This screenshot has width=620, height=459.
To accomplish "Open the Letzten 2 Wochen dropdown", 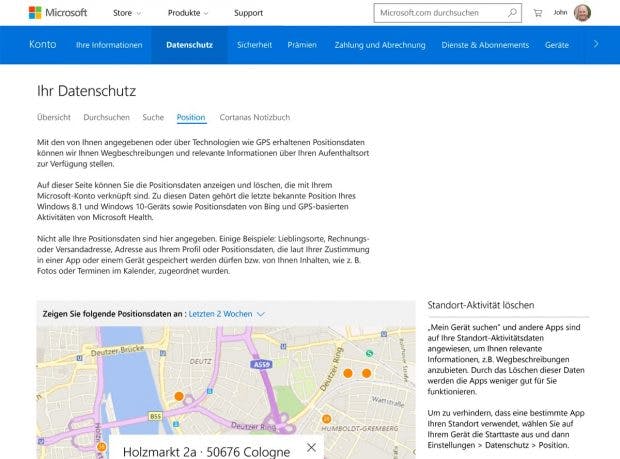I will coord(226,314).
